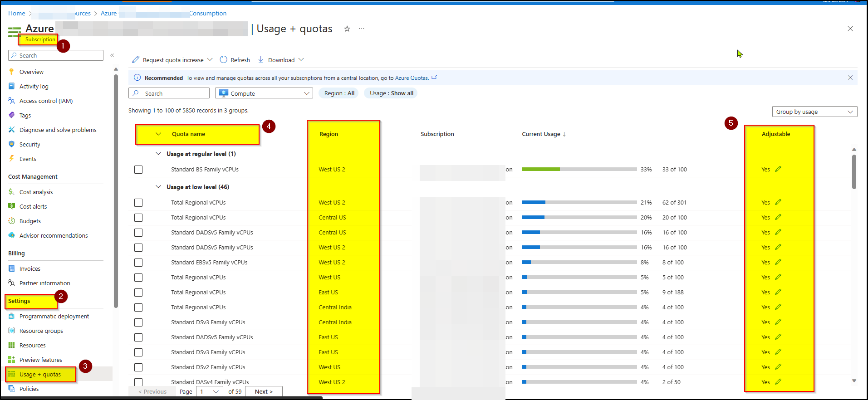Open the more options ellipsis next to title
Image resolution: width=868 pixels, height=400 pixels.
pyautogui.click(x=362, y=29)
